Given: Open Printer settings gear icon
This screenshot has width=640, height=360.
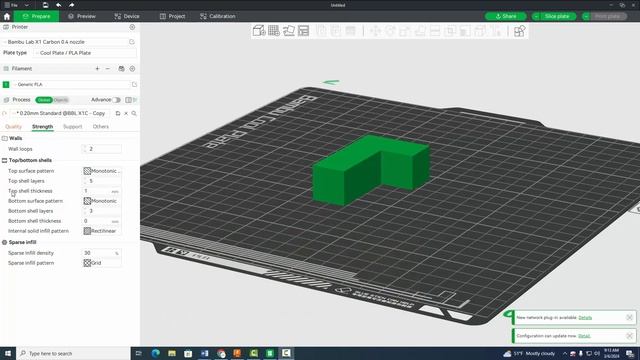Looking at the screenshot, I should click(132, 27).
